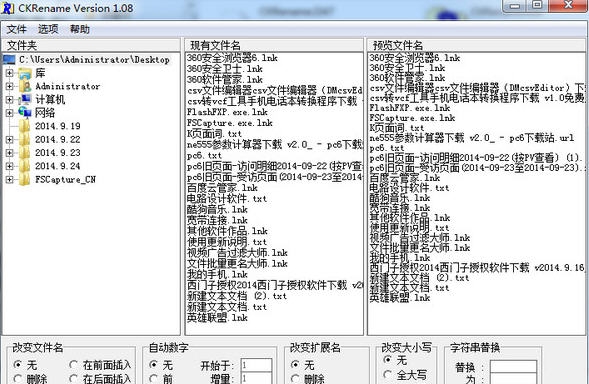589x384 pixels.
Task: Select FlashFXP.exe.lnk in 现有文件名 list
Action: click(227, 112)
